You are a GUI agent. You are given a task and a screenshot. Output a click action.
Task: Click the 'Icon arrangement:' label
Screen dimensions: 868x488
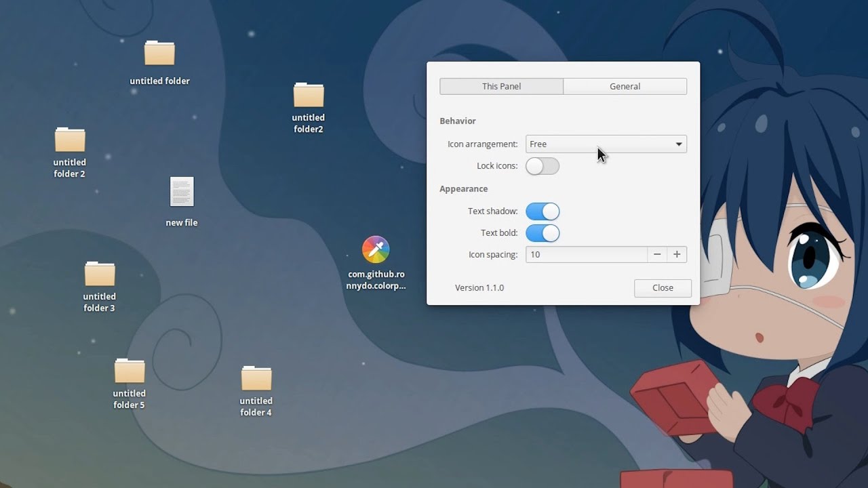pos(482,144)
